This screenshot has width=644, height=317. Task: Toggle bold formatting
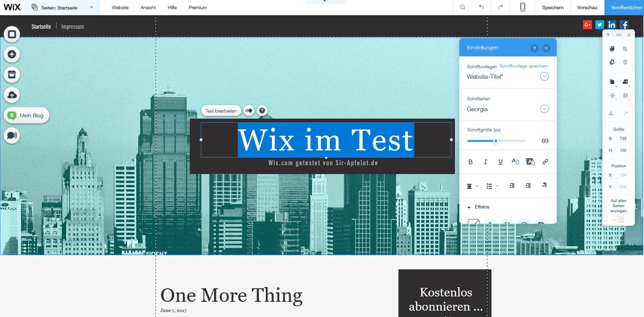470,162
